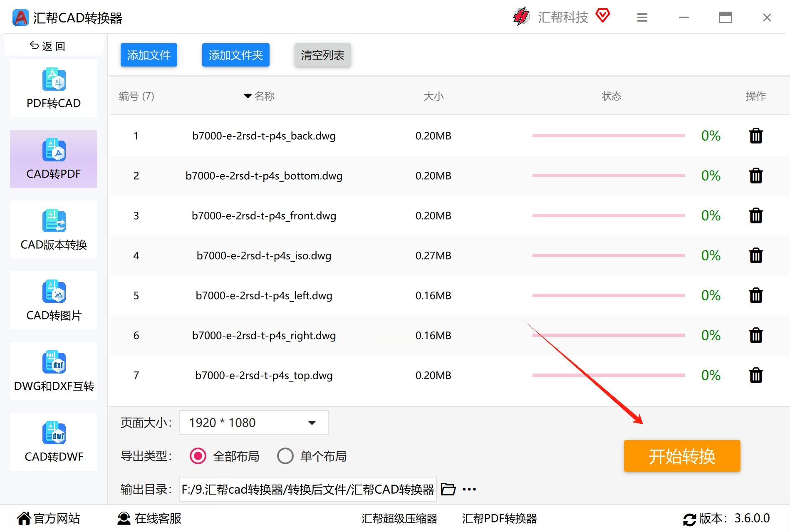Open the 汇帮超级压缩器 link
The height and width of the screenshot is (532, 790).
click(x=399, y=518)
